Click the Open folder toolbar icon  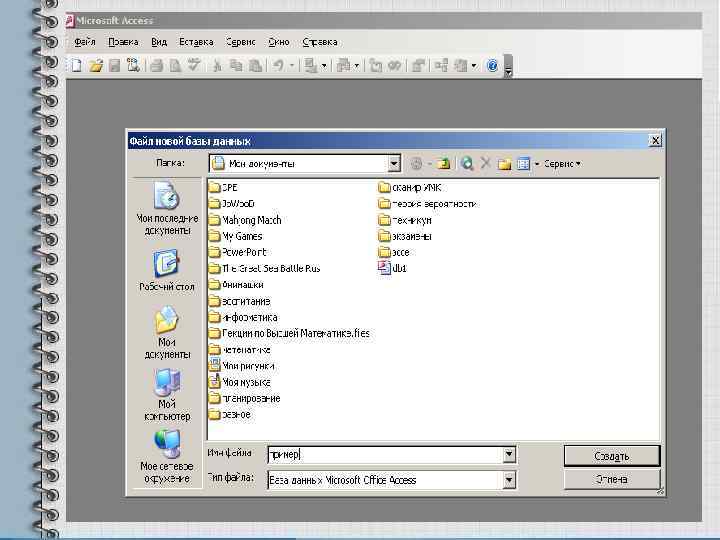(x=96, y=66)
